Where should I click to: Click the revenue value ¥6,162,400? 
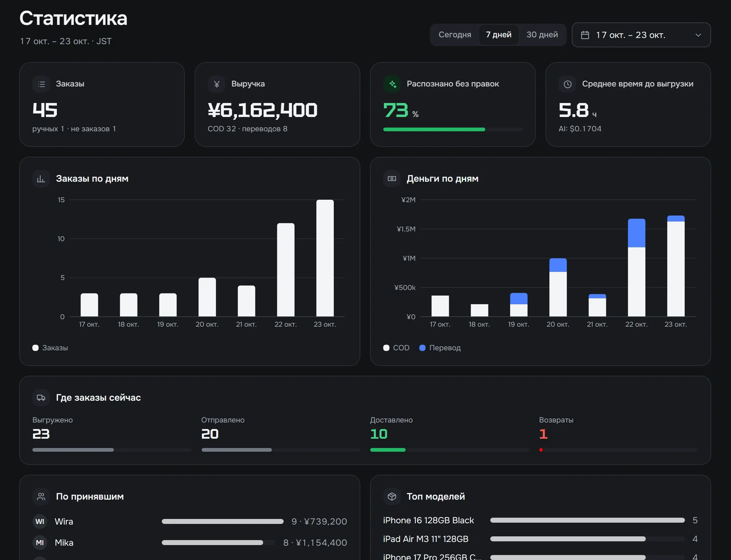(263, 110)
